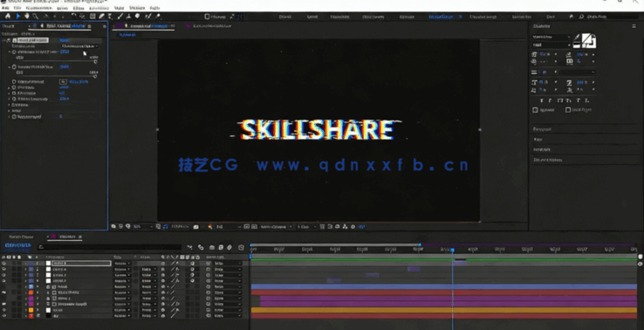Select the Roto Brush tool
Screen dimensions: 644x330
point(147,17)
